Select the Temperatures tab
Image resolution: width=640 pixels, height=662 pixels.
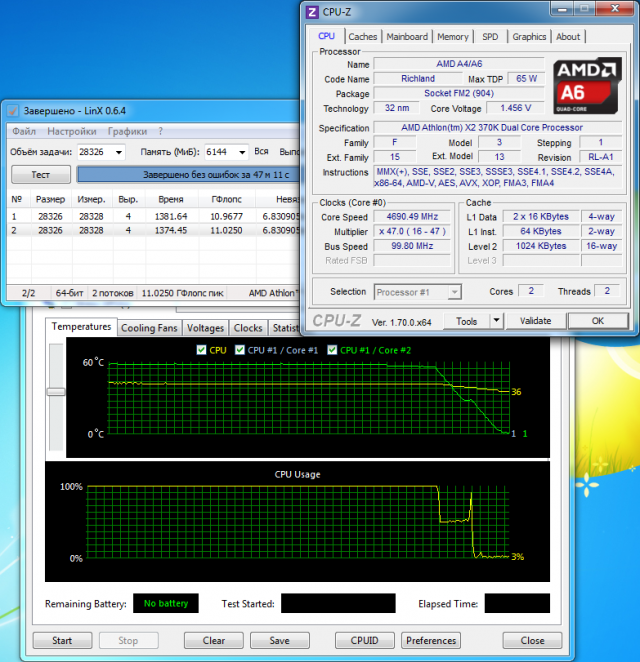[x=81, y=326]
